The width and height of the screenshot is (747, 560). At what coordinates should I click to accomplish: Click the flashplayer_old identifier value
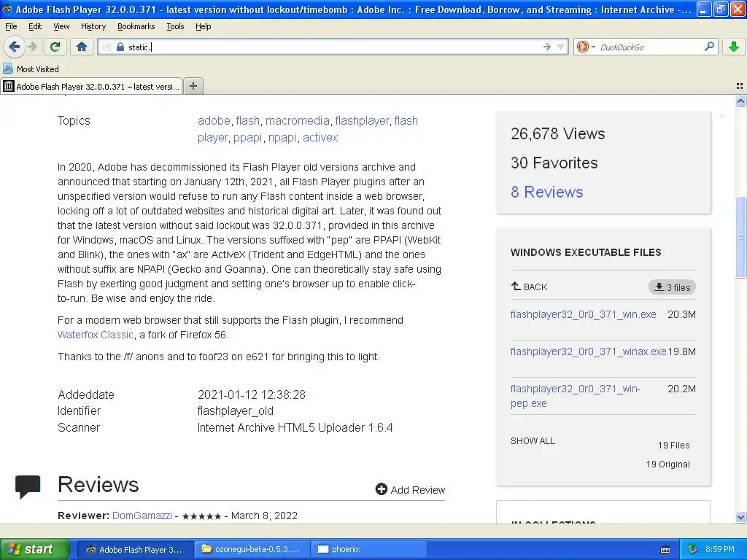(x=236, y=411)
